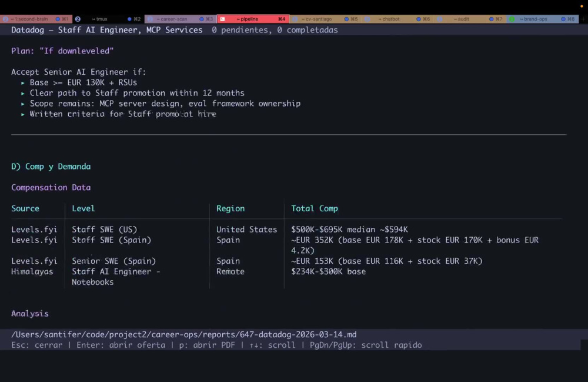Click the '$500K-$695K median ~$594K' cell
588x382 pixels.
pyautogui.click(x=349, y=230)
